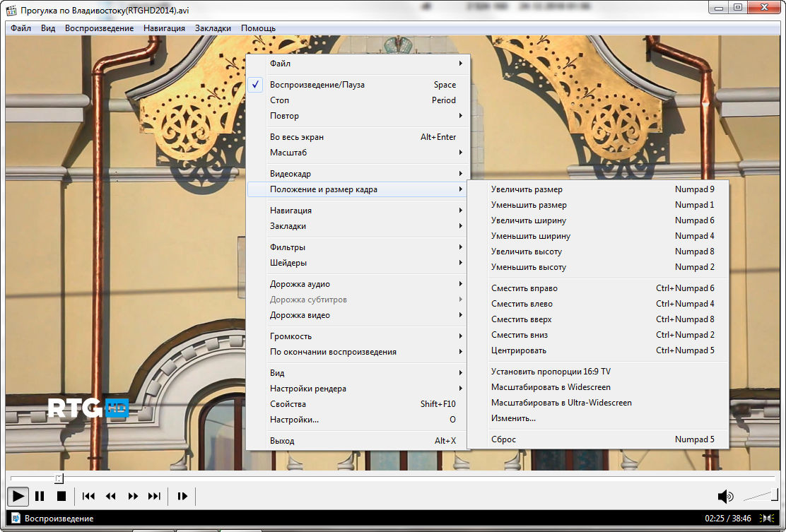The image size is (786, 532).
Task: Click Сброс to reset the frame
Action: click(503, 439)
